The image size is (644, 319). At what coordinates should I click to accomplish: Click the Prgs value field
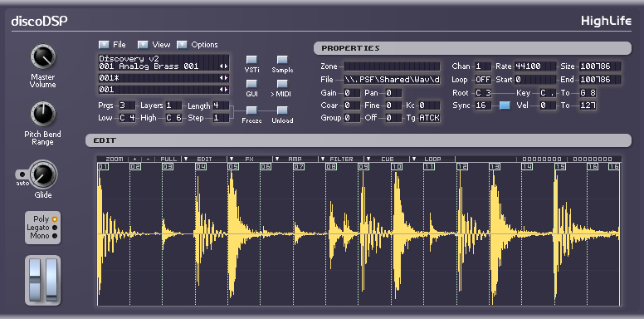click(x=127, y=106)
